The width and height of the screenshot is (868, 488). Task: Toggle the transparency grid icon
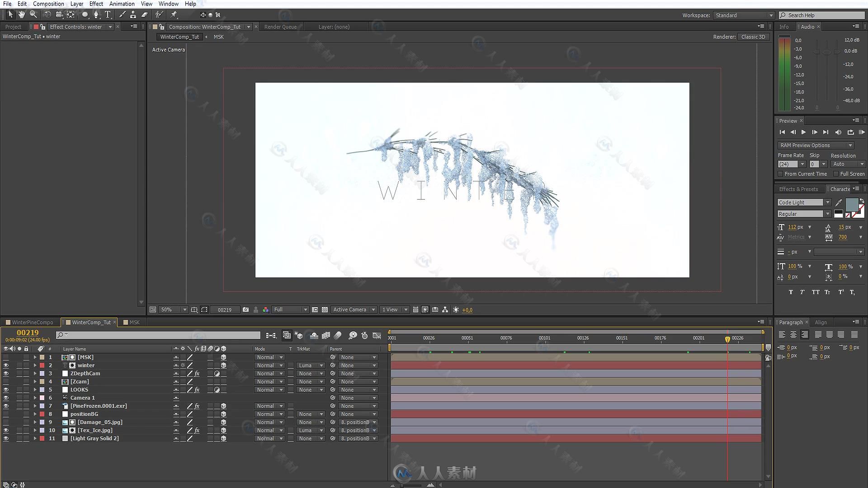tap(325, 310)
